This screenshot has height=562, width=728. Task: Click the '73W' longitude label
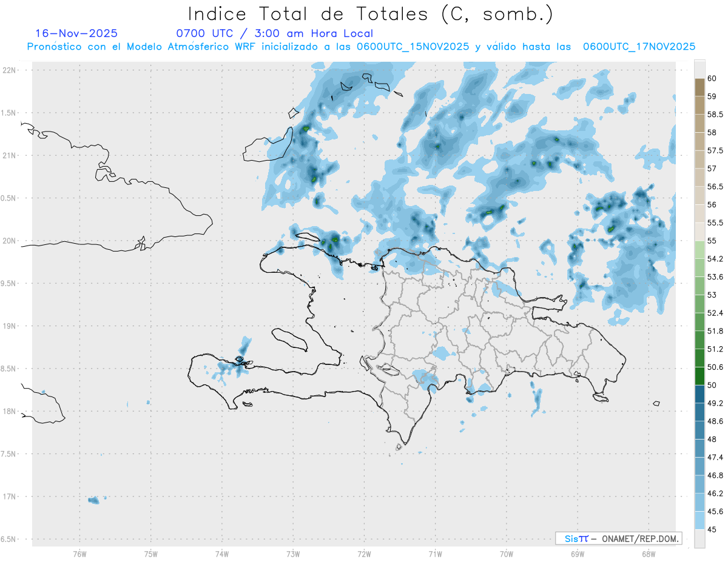tap(293, 554)
